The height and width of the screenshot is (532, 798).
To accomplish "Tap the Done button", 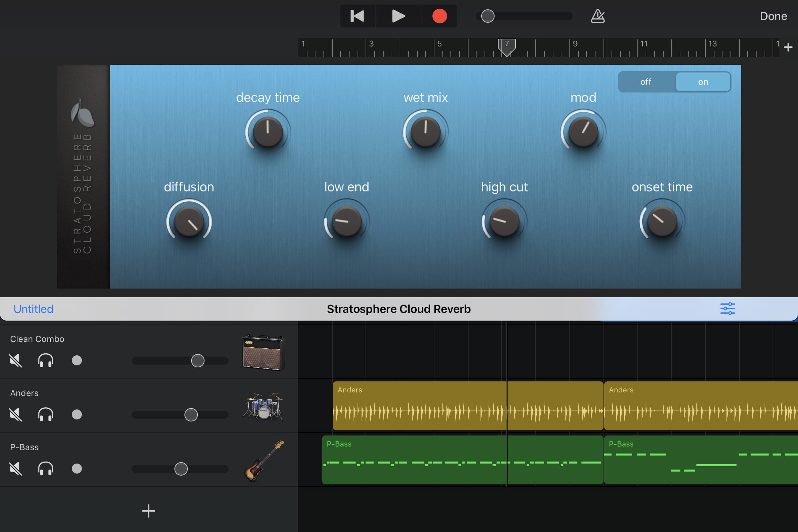I will pyautogui.click(x=773, y=16).
